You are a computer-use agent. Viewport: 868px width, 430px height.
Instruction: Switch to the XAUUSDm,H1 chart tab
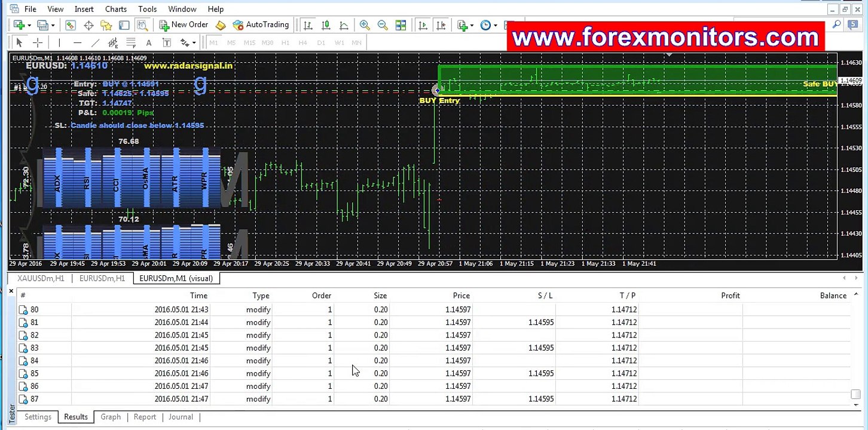[x=41, y=278]
